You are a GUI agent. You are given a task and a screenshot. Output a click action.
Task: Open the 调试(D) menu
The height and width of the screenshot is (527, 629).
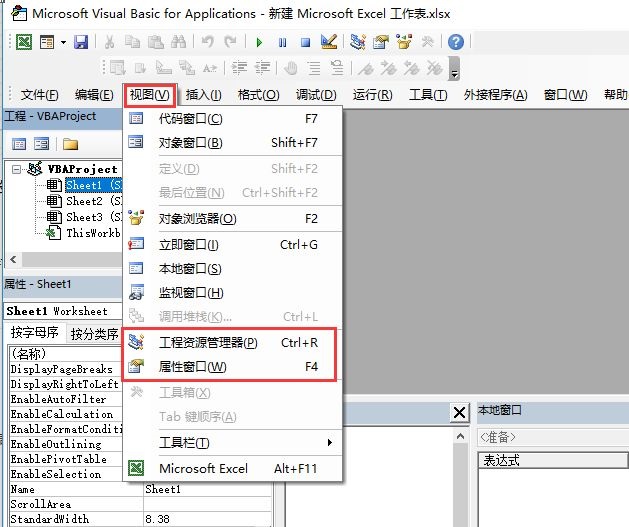[x=316, y=95]
